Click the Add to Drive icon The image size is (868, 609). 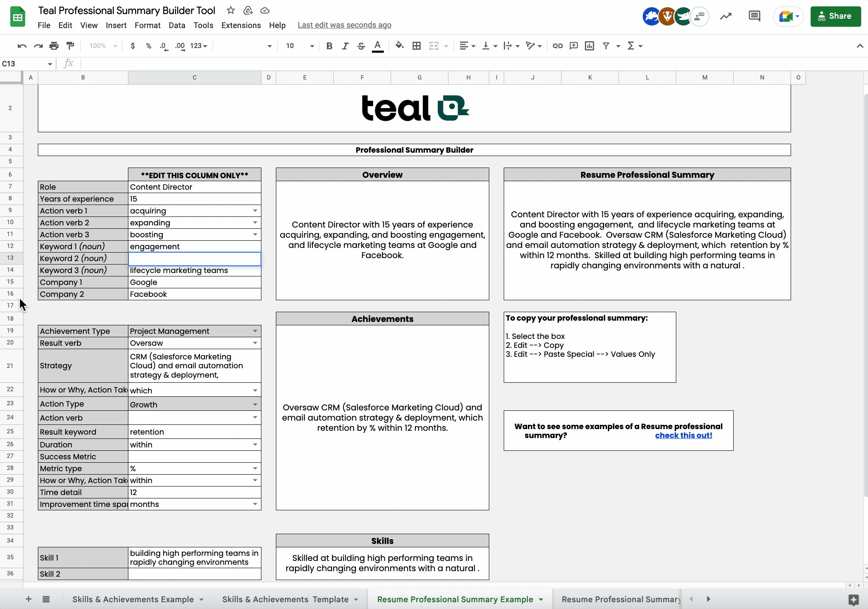click(248, 10)
